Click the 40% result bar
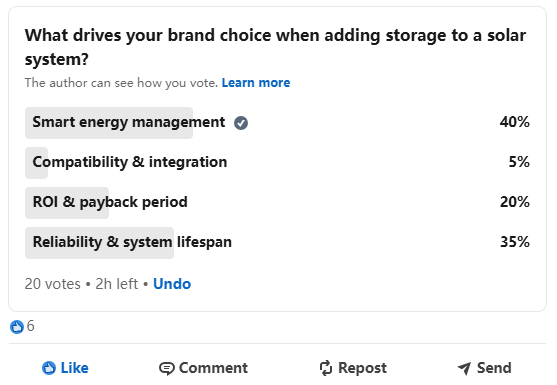The height and width of the screenshot is (385, 557). click(x=109, y=123)
